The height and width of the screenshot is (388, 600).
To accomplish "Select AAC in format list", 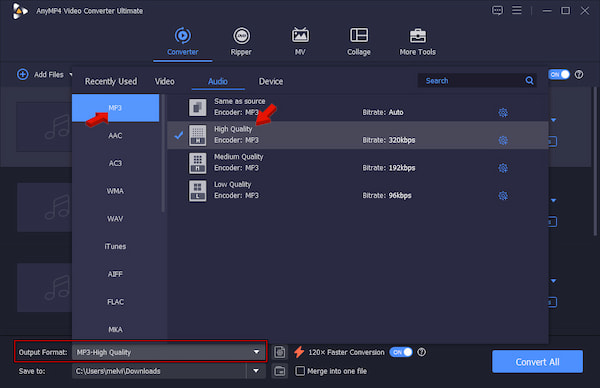I will [115, 135].
